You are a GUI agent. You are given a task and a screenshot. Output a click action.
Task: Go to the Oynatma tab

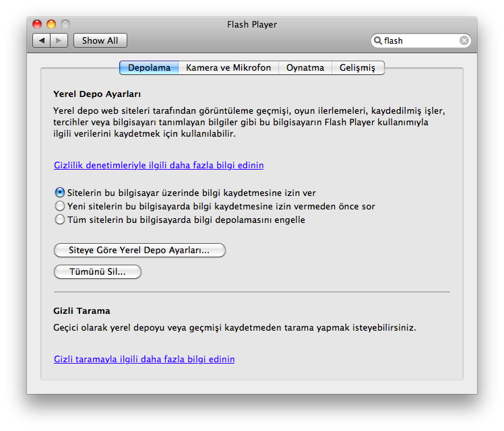(305, 67)
